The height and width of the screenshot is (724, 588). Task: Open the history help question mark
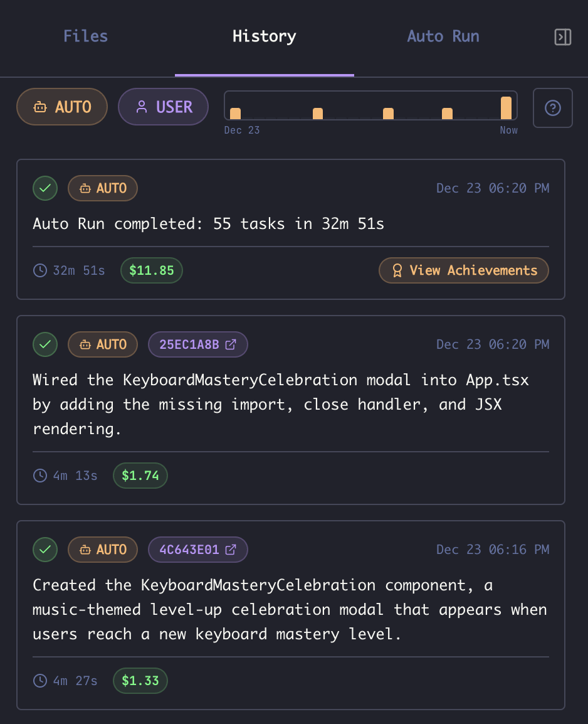tap(552, 108)
